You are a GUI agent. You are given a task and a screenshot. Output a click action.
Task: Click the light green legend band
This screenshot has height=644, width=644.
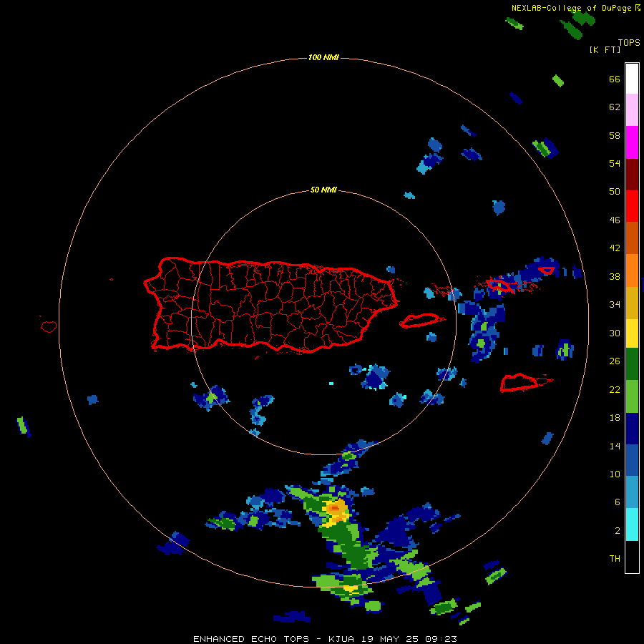click(x=632, y=396)
